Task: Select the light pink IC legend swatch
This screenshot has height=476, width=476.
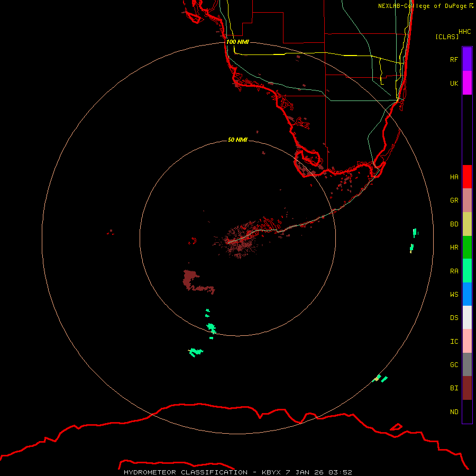Action: pyautogui.click(x=467, y=341)
